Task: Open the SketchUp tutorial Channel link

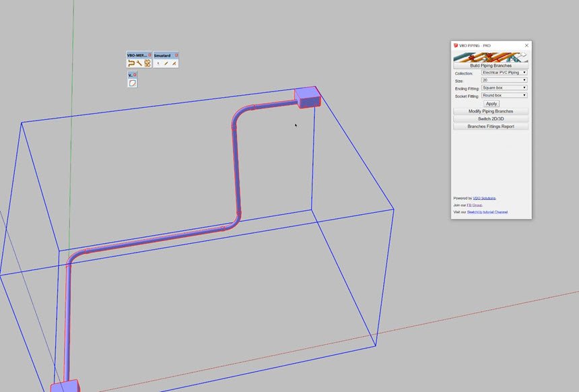Action: (487, 212)
